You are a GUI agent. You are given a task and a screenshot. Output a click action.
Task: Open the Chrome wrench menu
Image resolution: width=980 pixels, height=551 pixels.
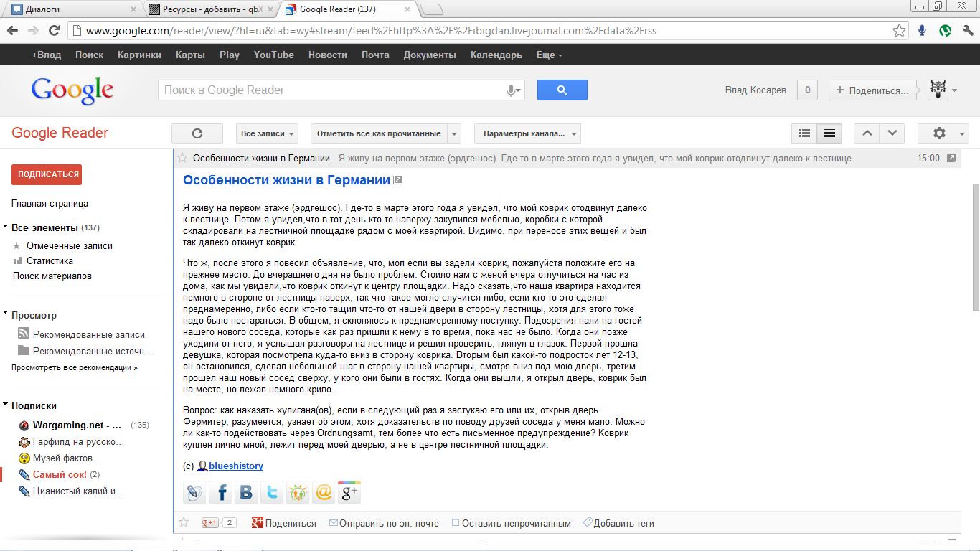(968, 31)
